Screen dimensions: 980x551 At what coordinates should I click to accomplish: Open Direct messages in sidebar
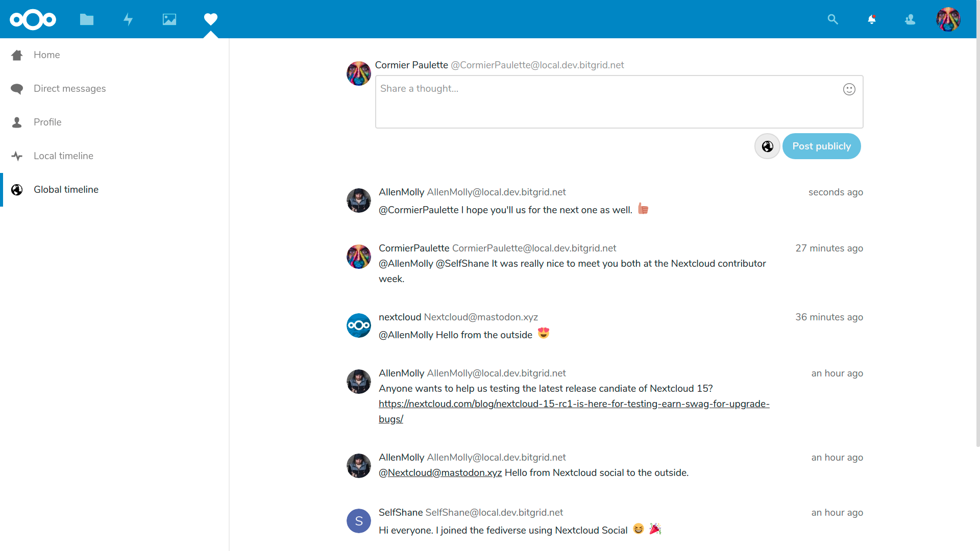pos(69,88)
